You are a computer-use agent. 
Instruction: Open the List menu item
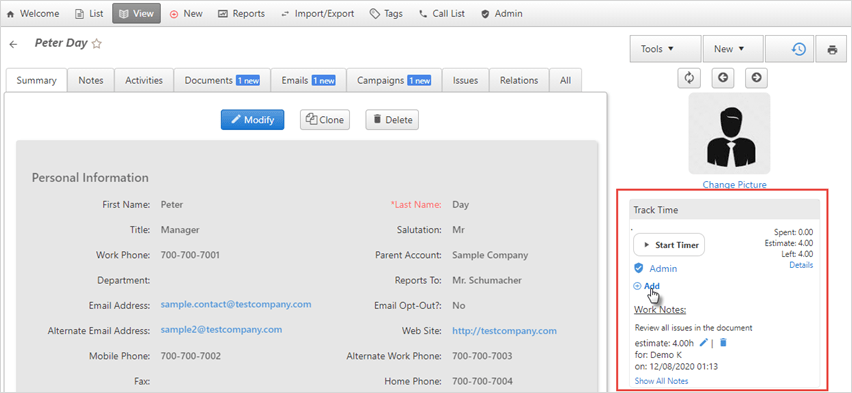pos(89,14)
